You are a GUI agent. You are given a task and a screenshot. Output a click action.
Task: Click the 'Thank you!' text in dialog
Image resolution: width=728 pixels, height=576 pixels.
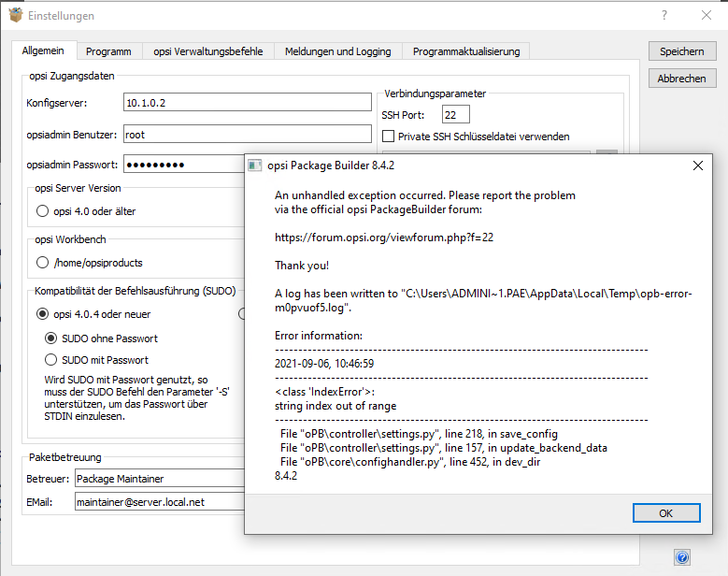click(302, 266)
